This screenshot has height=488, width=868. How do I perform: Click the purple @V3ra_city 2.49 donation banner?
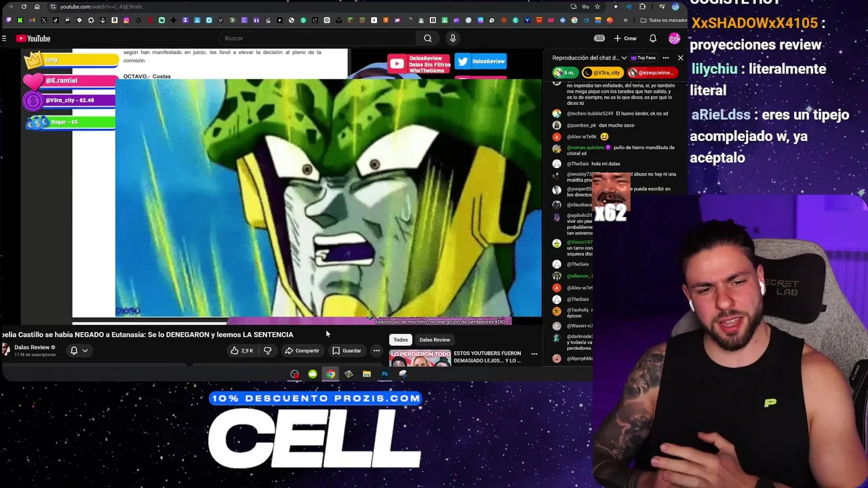click(70, 101)
